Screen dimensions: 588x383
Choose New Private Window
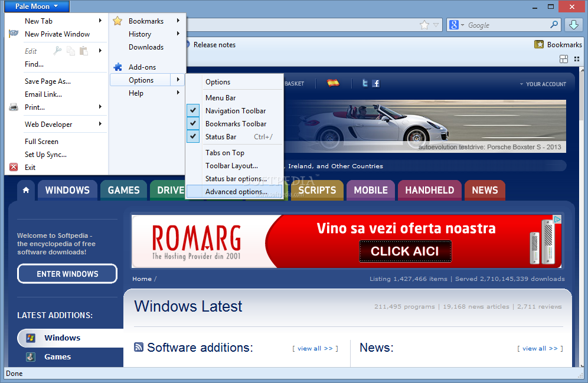(57, 34)
